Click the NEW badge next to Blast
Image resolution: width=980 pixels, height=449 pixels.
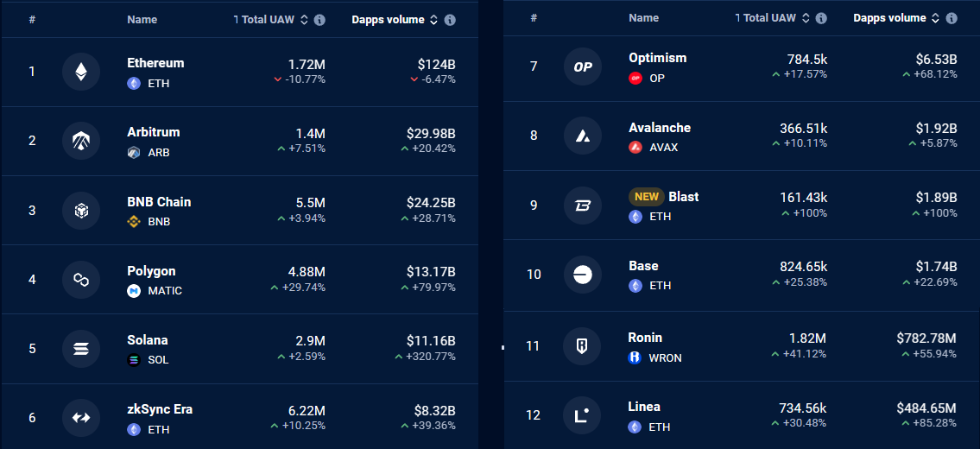(646, 196)
